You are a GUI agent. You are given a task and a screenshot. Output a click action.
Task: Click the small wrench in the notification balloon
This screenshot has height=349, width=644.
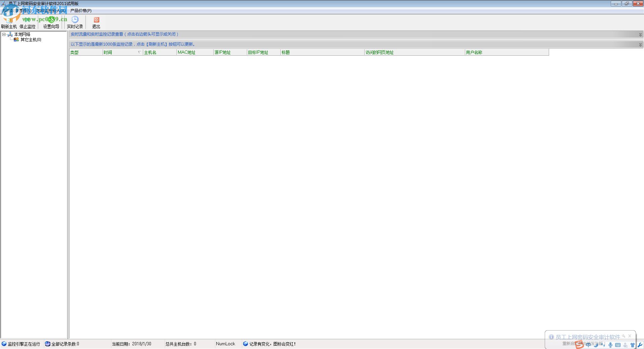click(624, 336)
